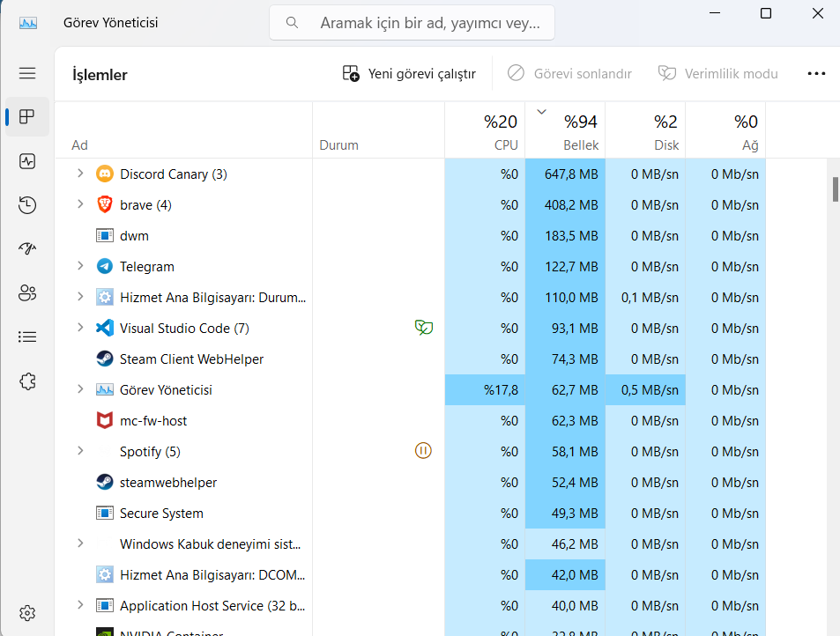Open the three-dots more options menu

816,73
